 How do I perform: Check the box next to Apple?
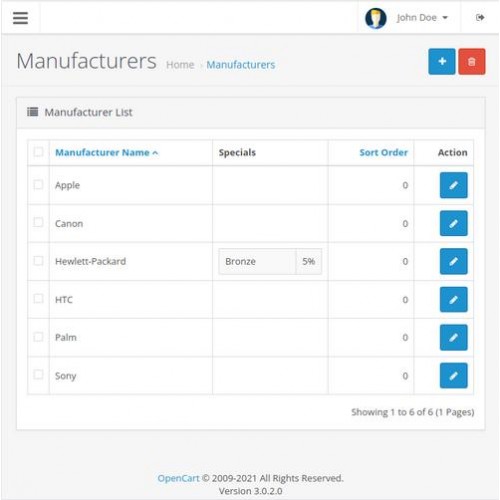pyautogui.click(x=38, y=184)
